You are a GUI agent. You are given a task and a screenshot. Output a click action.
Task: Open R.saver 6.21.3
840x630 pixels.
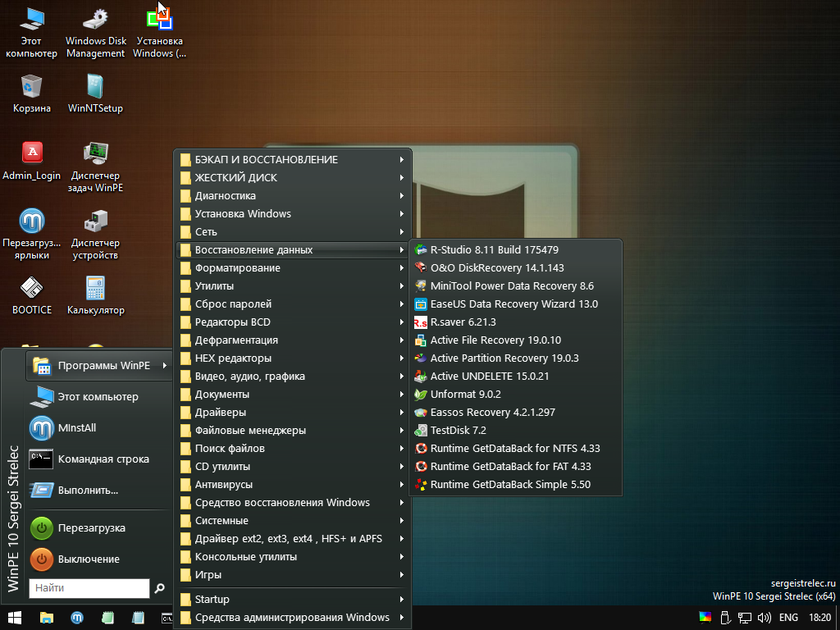tap(515, 322)
